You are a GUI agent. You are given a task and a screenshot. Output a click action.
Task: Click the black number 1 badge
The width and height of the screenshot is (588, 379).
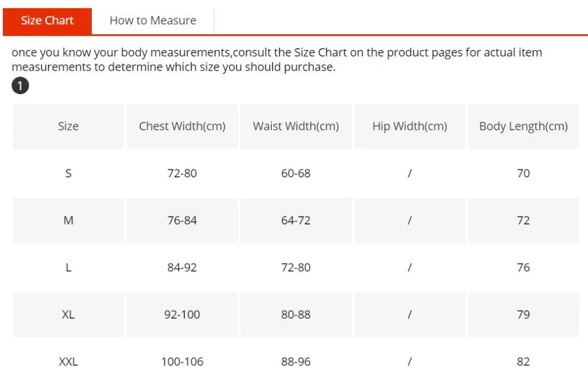click(20, 85)
